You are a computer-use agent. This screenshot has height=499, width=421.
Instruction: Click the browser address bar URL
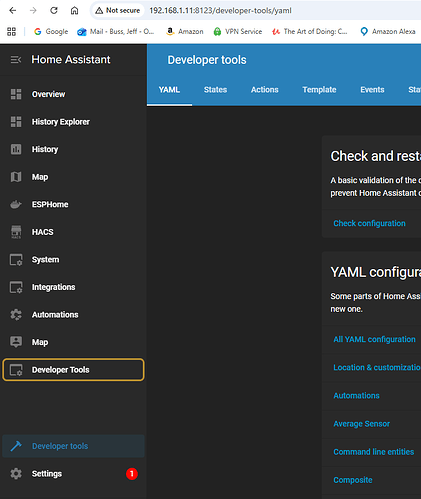[x=220, y=11]
